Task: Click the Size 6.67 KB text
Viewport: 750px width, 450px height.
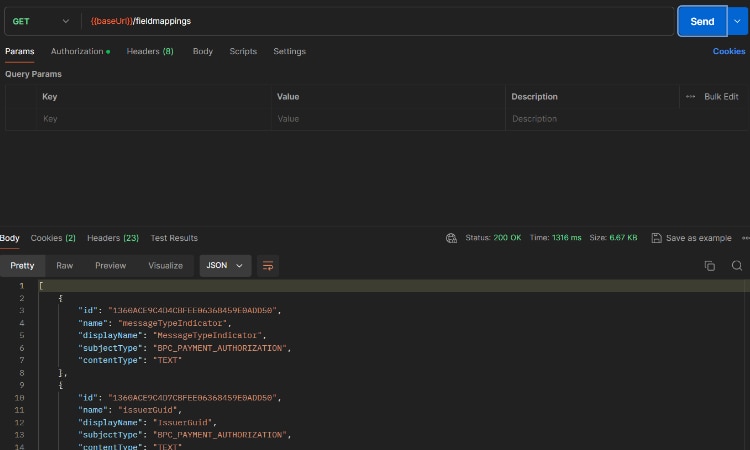Action: [x=613, y=238]
